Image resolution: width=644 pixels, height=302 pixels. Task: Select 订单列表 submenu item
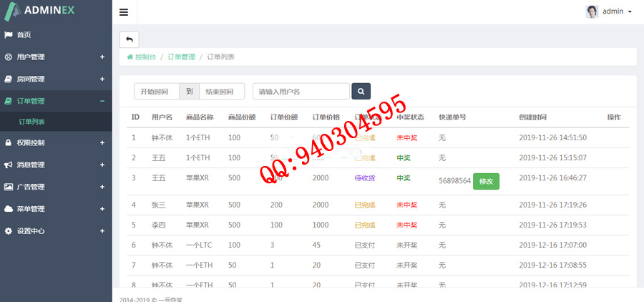[31, 122]
